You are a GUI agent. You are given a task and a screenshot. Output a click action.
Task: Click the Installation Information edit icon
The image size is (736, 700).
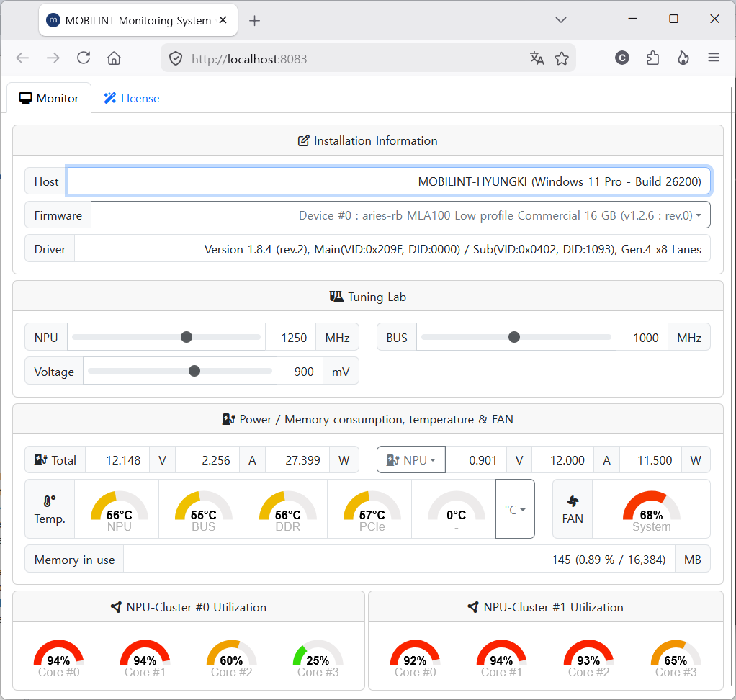click(x=303, y=141)
